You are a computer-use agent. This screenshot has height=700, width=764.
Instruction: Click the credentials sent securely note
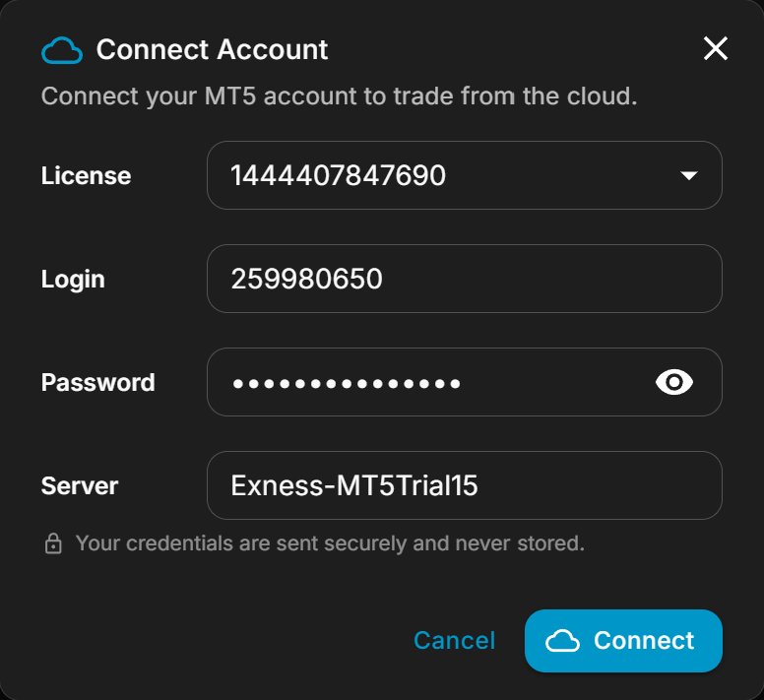[330, 542]
